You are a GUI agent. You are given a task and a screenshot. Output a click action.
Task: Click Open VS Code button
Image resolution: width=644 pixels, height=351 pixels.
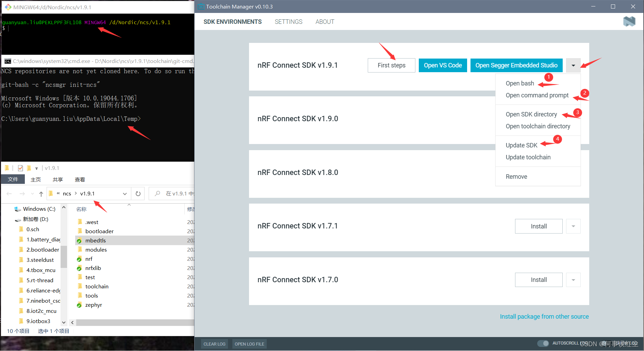click(443, 65)
